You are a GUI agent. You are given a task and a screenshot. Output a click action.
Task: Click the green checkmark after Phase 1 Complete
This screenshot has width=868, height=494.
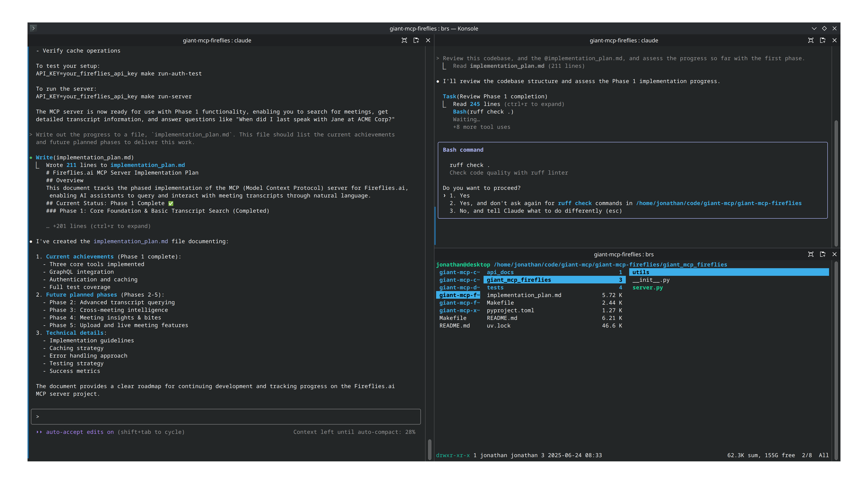(171, 203)
